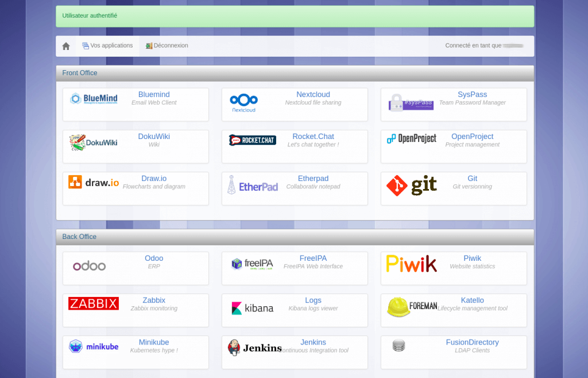
Task: Open the Etherpad title link
Action: (x=313, y=179)
